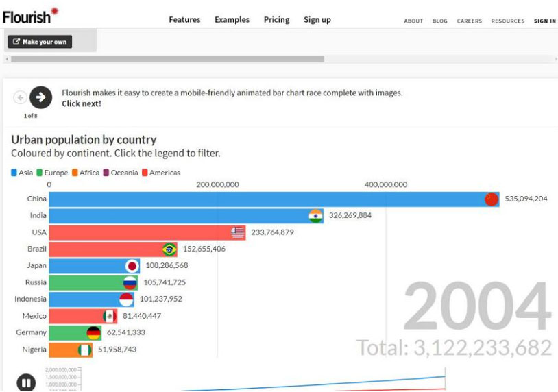Click the Brazil flag icon
This screenshot has width=558, height=392.
[x=169, y=249]
